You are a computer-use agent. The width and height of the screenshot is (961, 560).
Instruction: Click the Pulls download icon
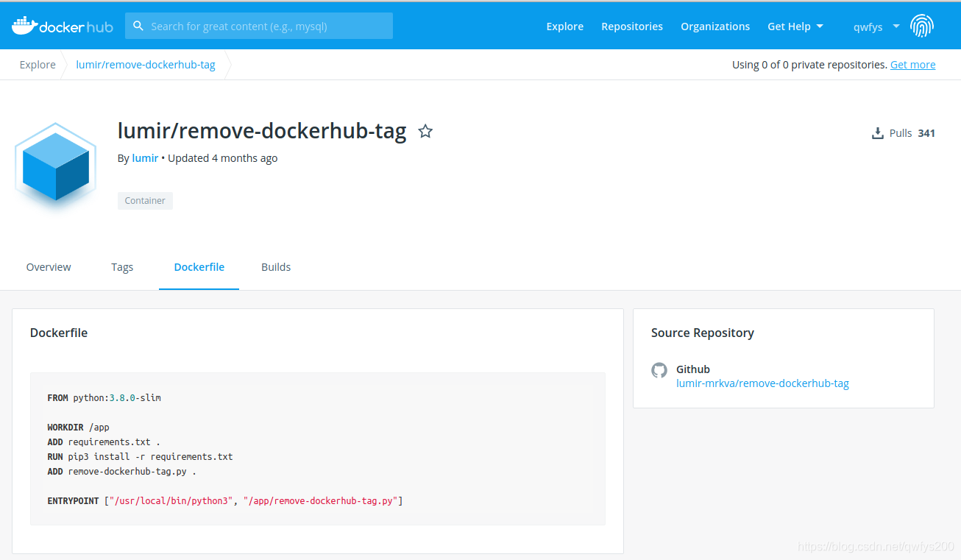877,133
